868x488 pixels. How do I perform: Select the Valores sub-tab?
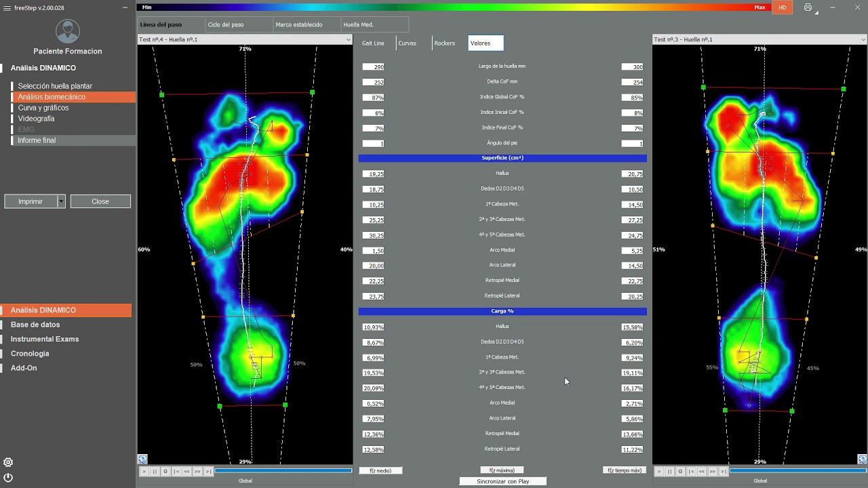click(486, 43)
